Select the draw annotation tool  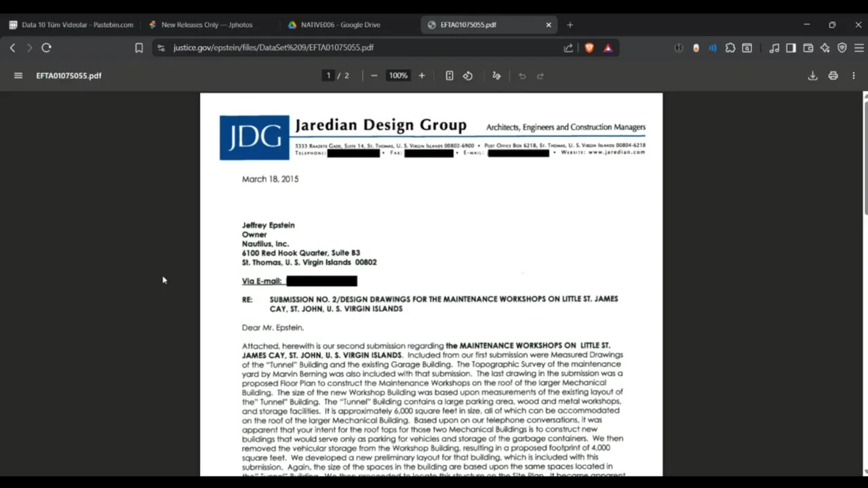(x=496, y=75)
